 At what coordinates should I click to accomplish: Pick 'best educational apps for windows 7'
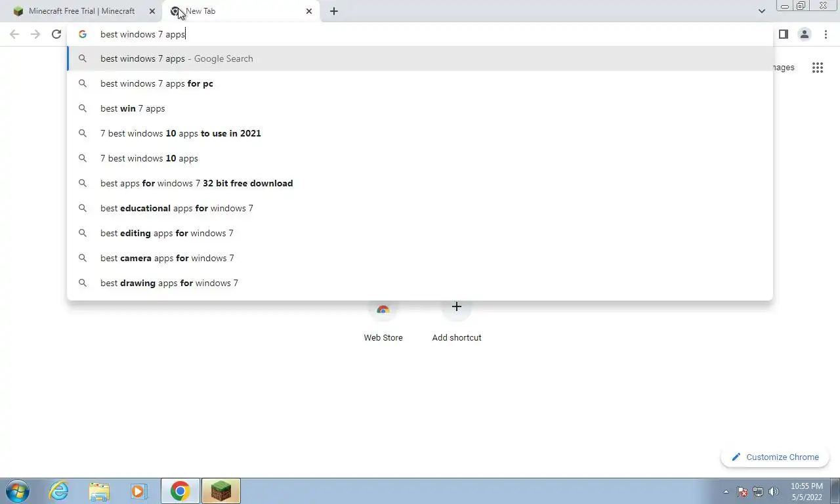pyautogui.click(x=420, y=208)
